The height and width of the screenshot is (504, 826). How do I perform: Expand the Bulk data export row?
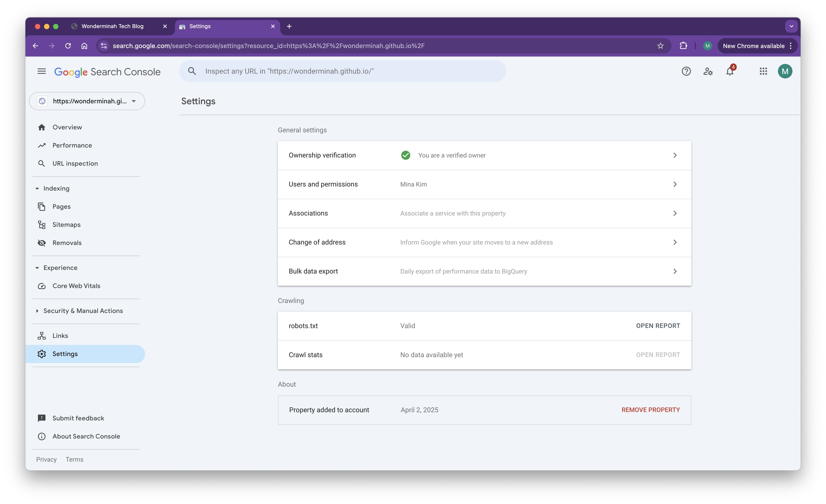pos(484,271)
